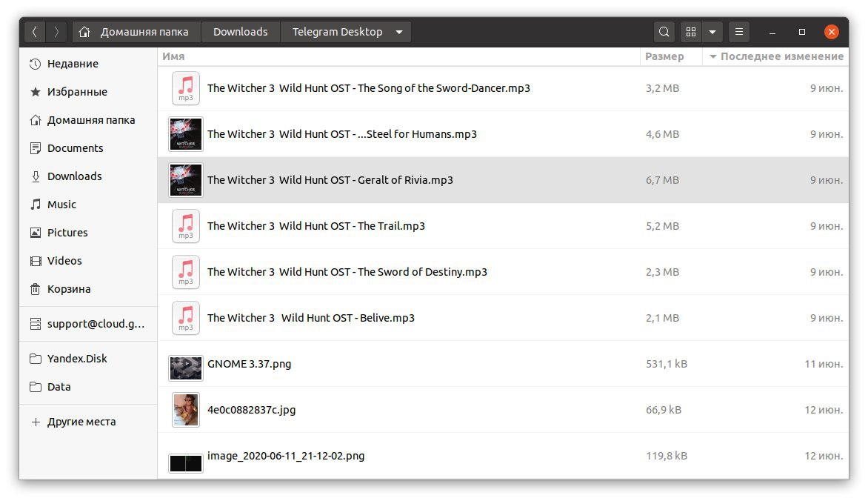Select ...Steel for Humans.mp3 file
This screenshot has width=868, height=501.
tap(503, 134)
